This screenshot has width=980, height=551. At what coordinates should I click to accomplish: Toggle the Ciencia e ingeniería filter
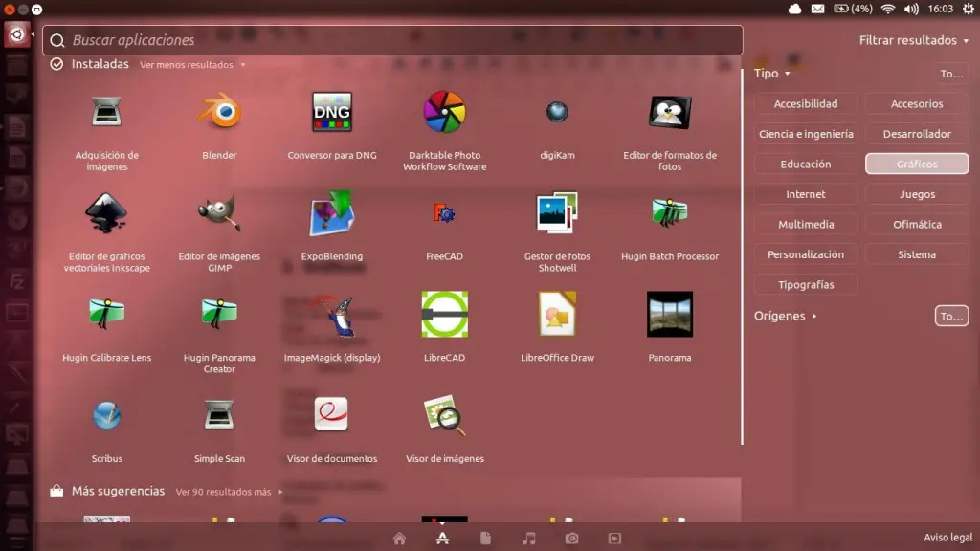(x=806, y=134)
